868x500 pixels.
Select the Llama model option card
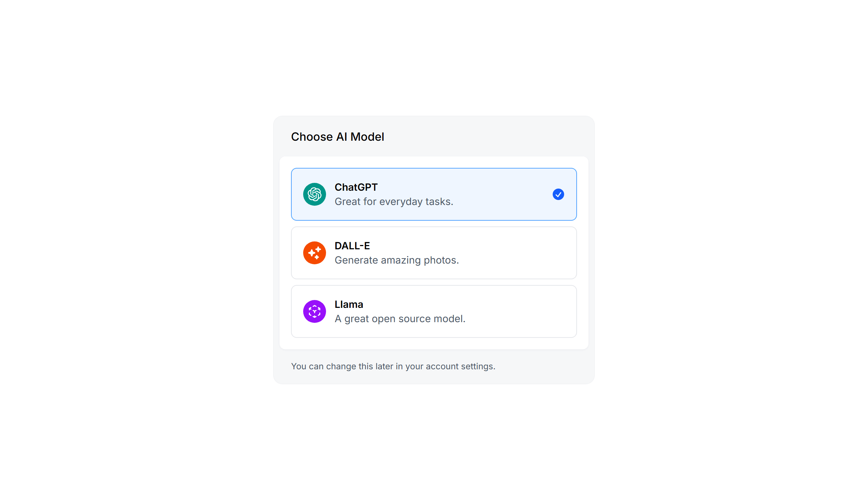[x=434, y=311]
